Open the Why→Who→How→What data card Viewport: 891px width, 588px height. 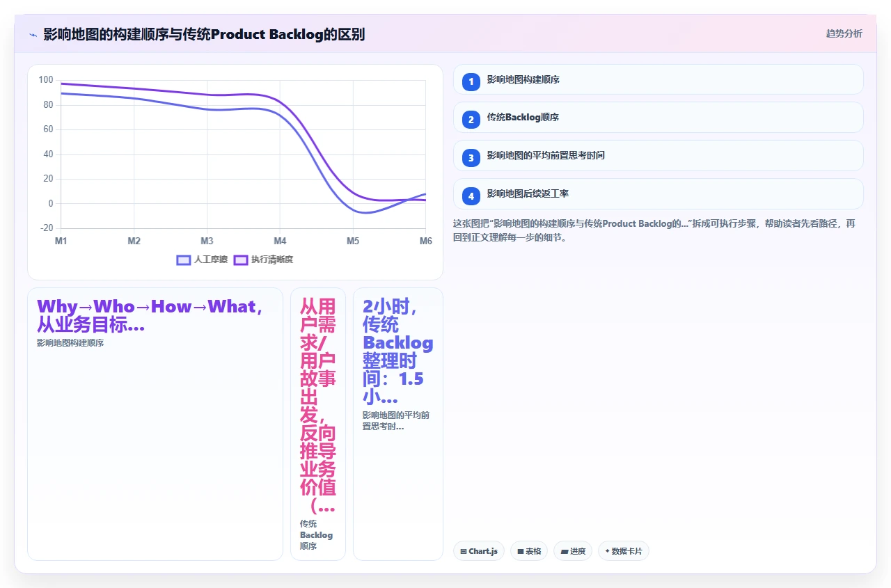click(155, 424)
